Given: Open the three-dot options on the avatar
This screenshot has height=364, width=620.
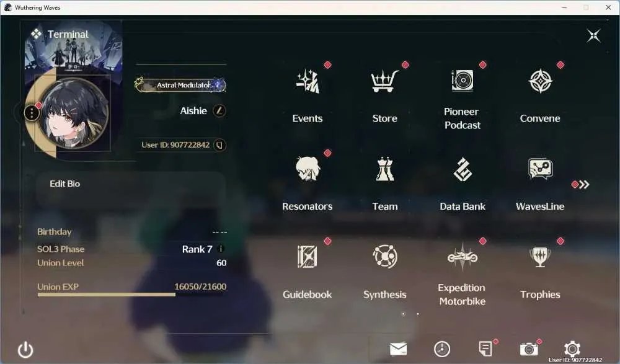Looking at the screenshot, I should tap(32, 113).
